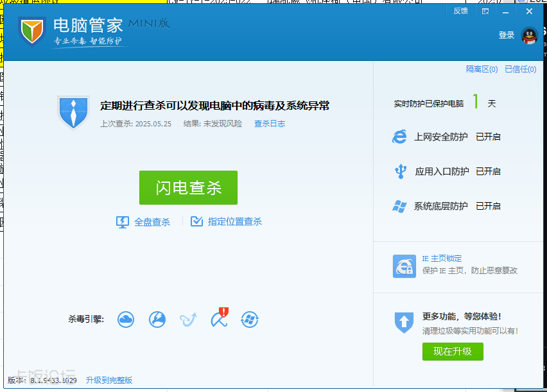The height and width of the screenshot is (392, 547).
Task: Start 全盘查杀 full scan
Action: [x=152, y=222]
